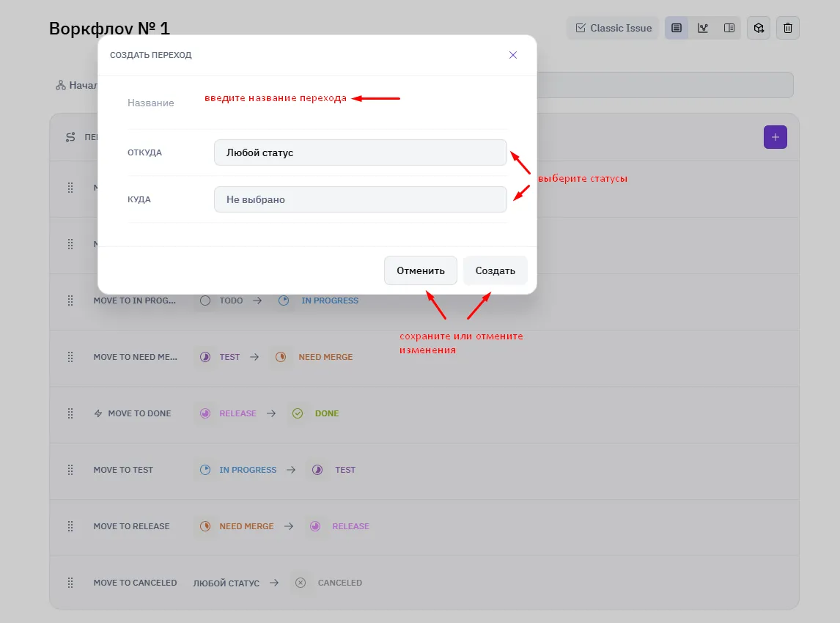This screenshot has width=840, height=623.
Task: Click the Отменить button
Action: [x=421, y=270]
